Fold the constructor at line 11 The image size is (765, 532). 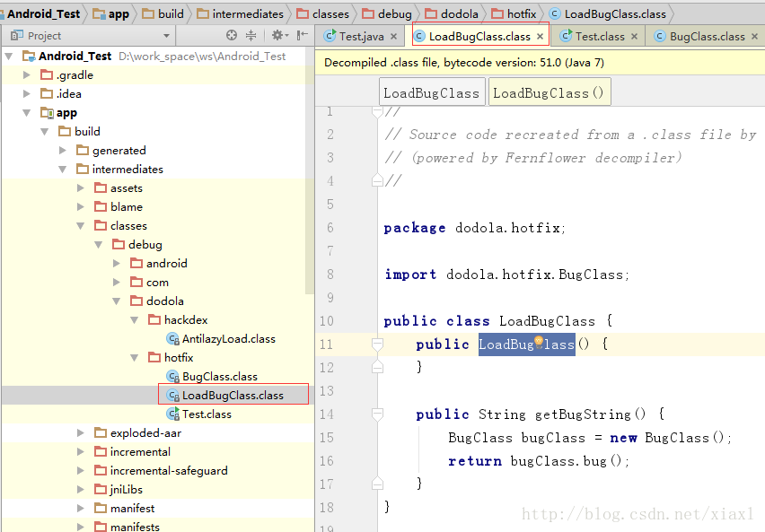click(377, 344)
